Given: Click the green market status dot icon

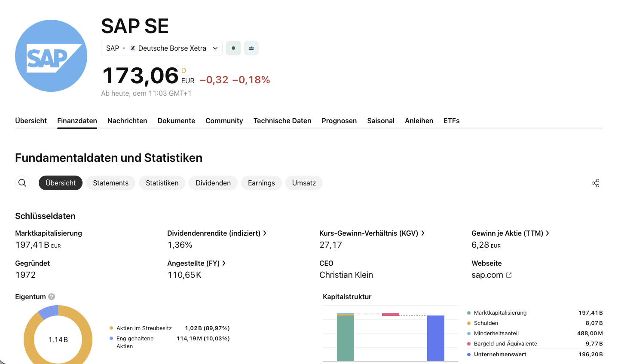Looking at the screenshot, I should (233, 48).
